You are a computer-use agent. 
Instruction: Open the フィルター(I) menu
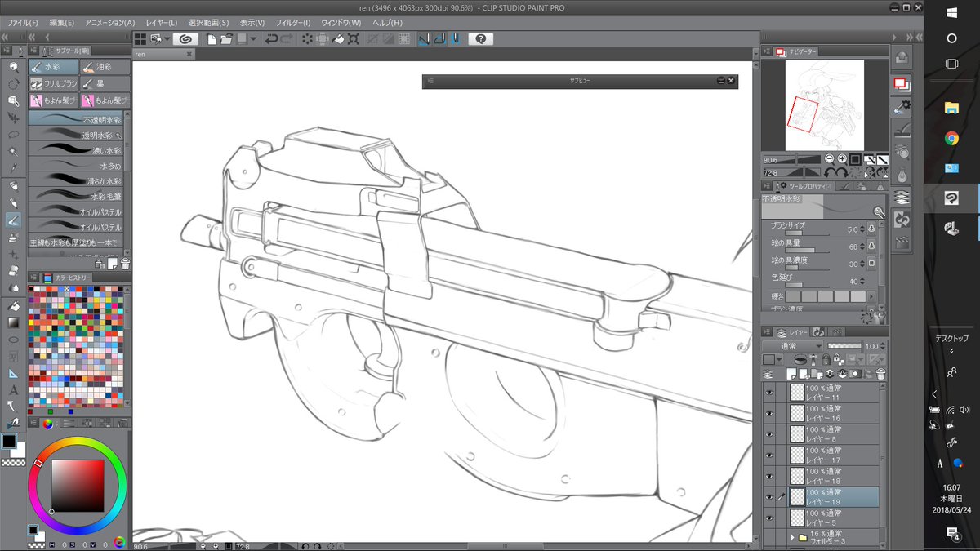tap(292, 22)
